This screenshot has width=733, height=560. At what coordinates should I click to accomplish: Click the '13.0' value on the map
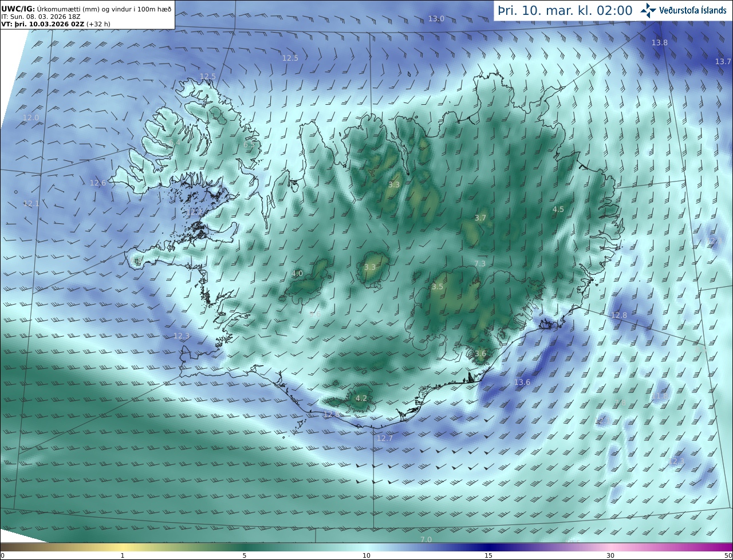click(x=436, y=19)
